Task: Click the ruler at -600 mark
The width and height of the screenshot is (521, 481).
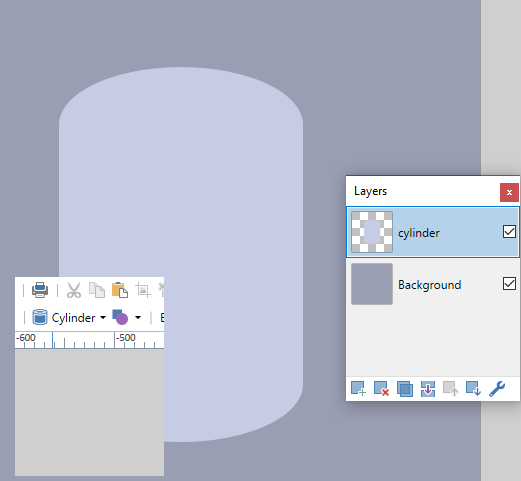Action: point(25,337)
